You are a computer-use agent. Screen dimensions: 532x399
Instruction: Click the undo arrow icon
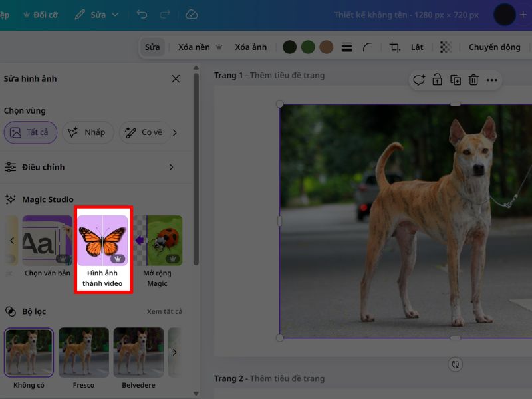(x=142, y=14)
